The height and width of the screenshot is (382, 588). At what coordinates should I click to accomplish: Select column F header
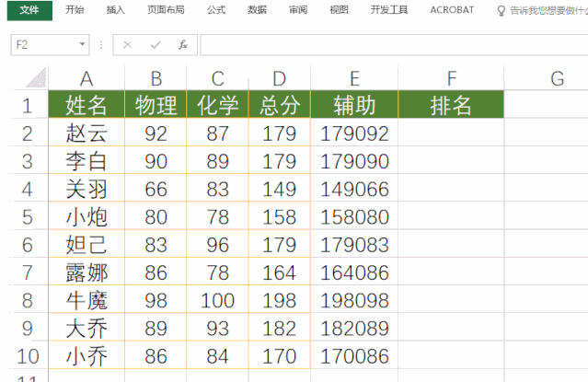coord(451,78)
